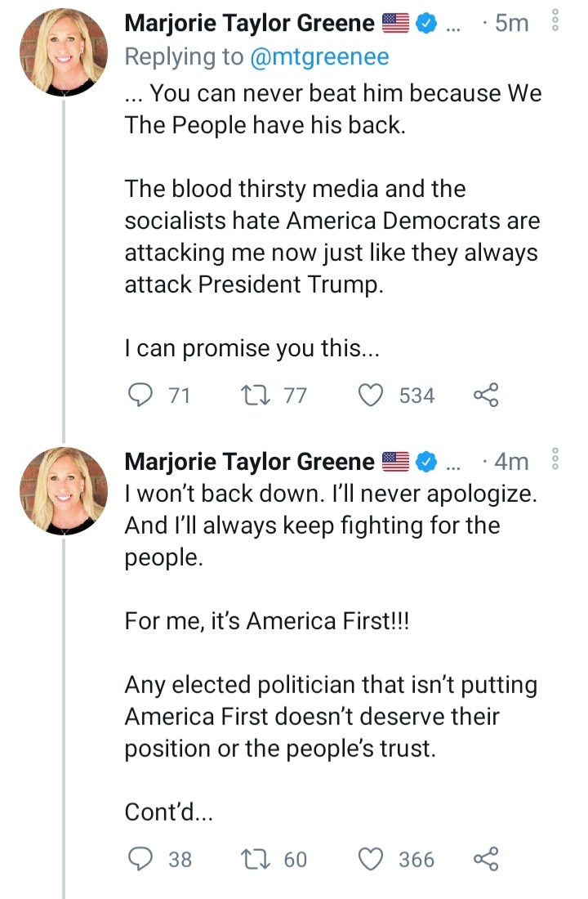The image size is (588, 899).
Task: Open the profile picture on the second tweet
Action: [64, 491]
